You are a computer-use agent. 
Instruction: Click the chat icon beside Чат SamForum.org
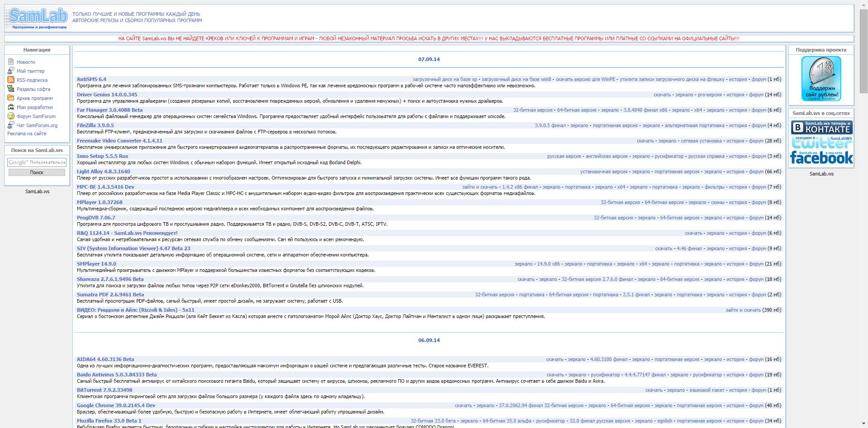[x=11, y=125]
